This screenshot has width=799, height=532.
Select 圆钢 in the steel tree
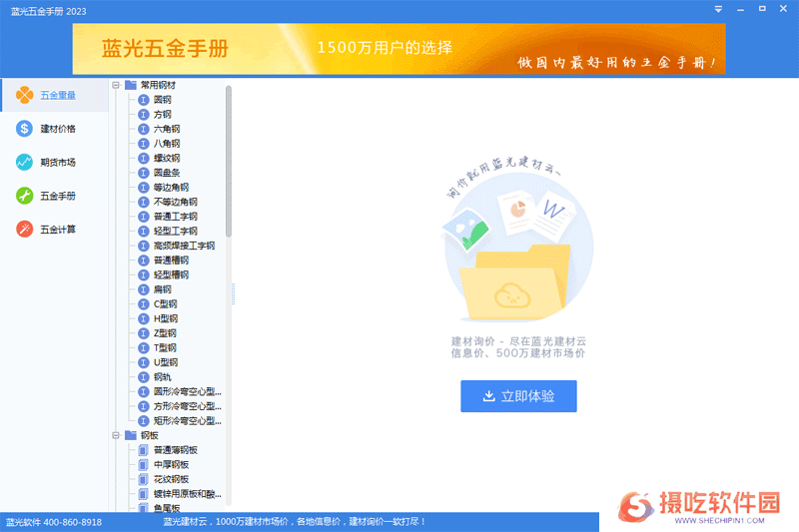click(163, 100)
